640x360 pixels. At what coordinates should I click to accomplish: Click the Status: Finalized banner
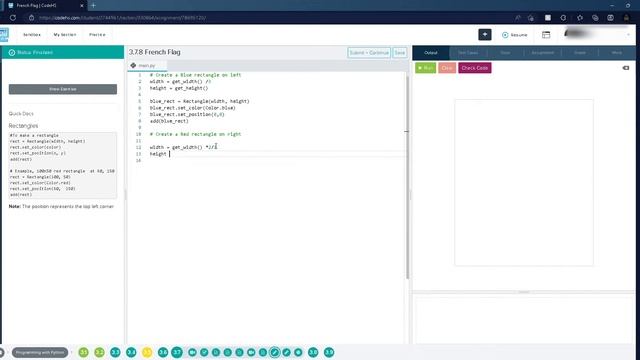click(x=63, y=52)
